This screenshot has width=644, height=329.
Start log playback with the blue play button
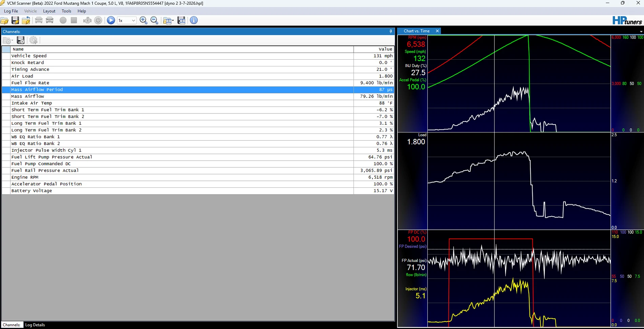pos(111,20)
